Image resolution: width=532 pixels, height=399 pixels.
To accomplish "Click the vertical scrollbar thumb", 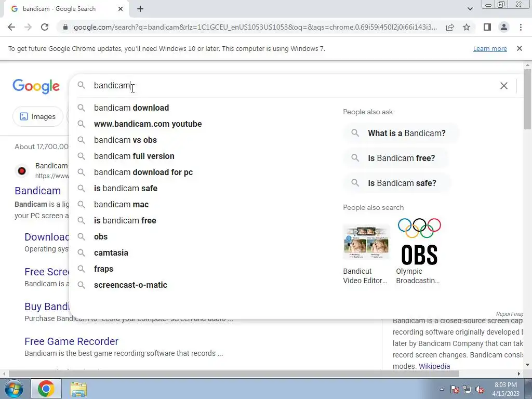I will tap(527, 99).
